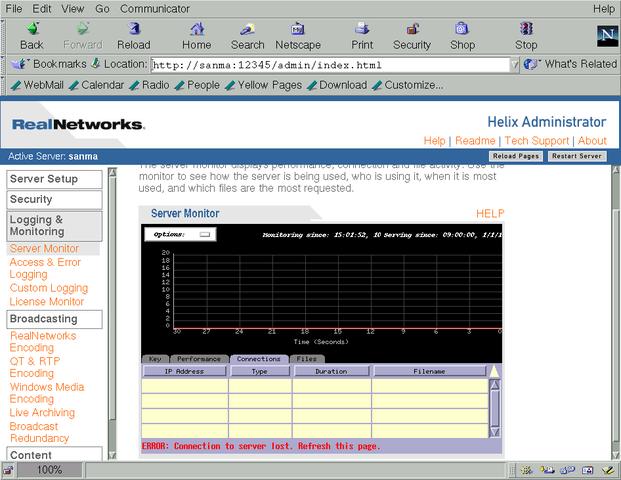Open Radio personal toolbar shortcut

pos(149,85)
